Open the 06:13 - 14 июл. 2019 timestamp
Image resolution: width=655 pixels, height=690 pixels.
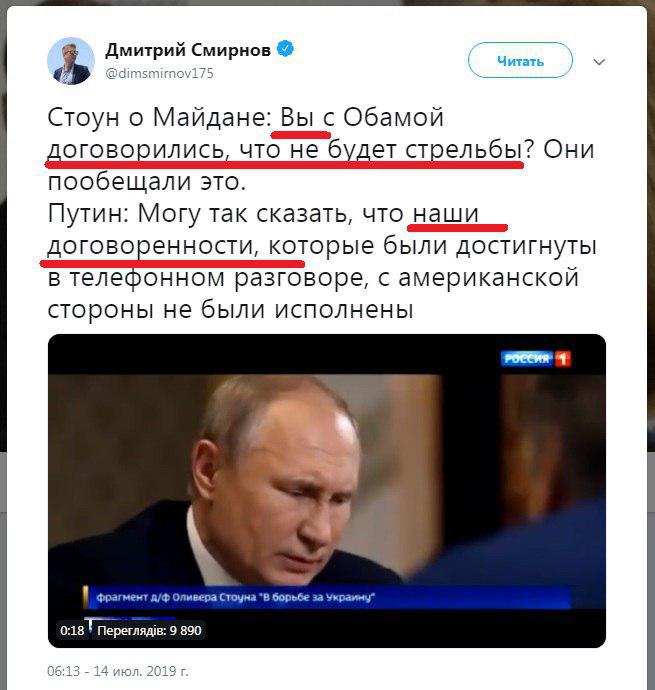pyautogui.click(x=118, y=671)
